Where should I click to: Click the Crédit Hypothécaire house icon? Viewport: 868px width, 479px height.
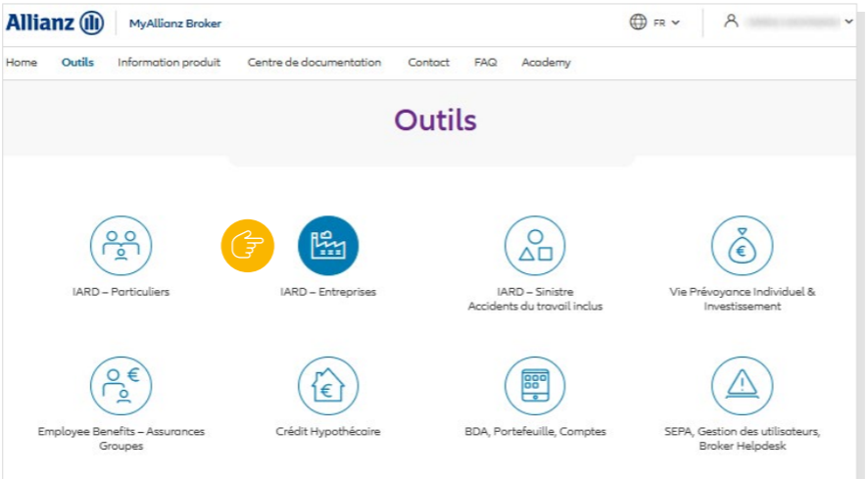click(328, 386)
